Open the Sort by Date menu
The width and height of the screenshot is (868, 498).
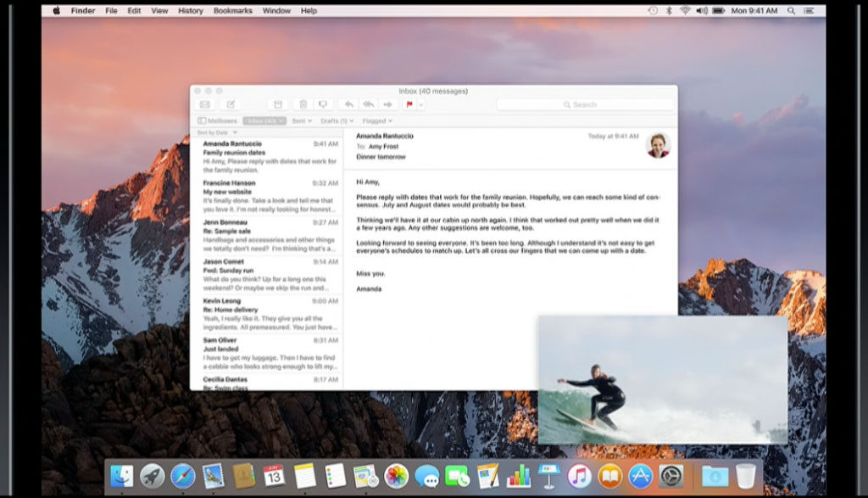click(216, 132)
